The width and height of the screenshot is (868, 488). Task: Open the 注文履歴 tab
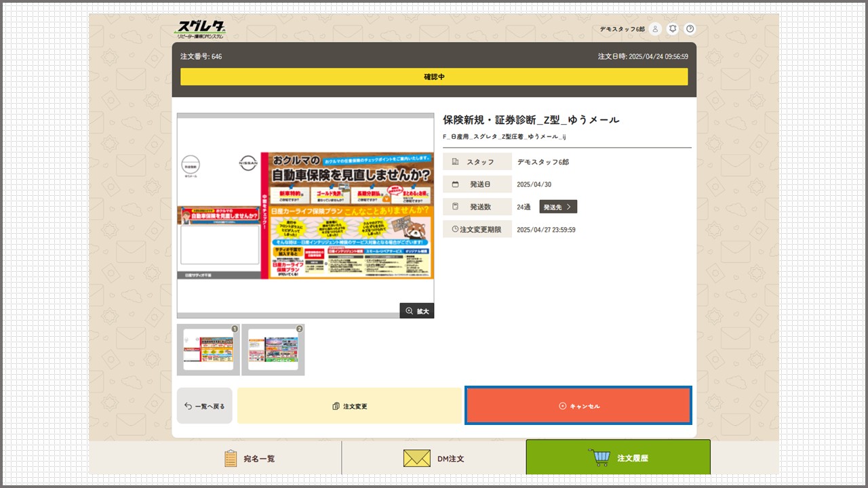[618, 458]
